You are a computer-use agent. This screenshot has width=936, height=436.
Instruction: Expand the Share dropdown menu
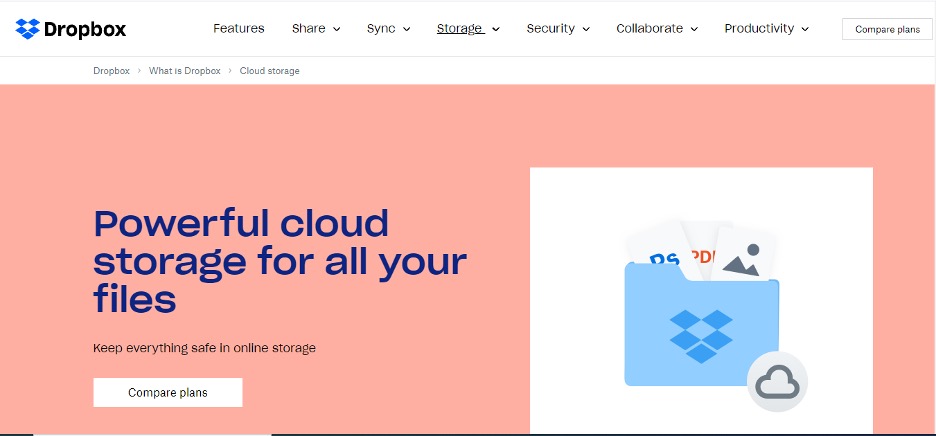316,29
